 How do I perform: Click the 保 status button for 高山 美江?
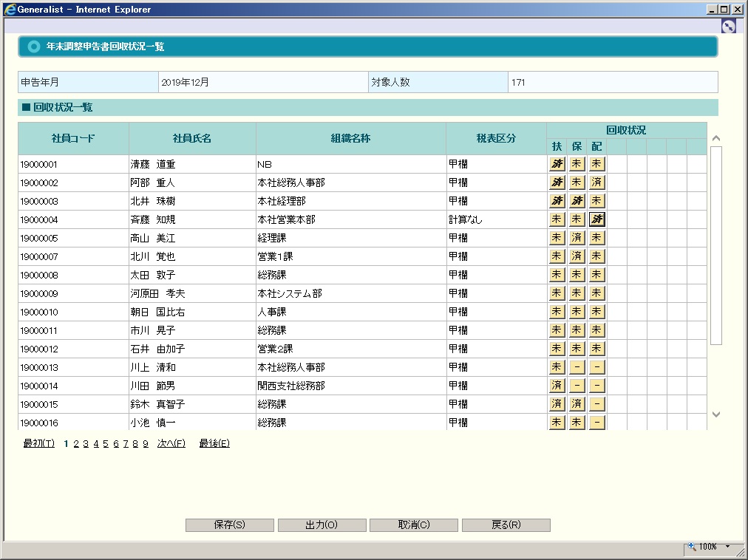point(577,238)
